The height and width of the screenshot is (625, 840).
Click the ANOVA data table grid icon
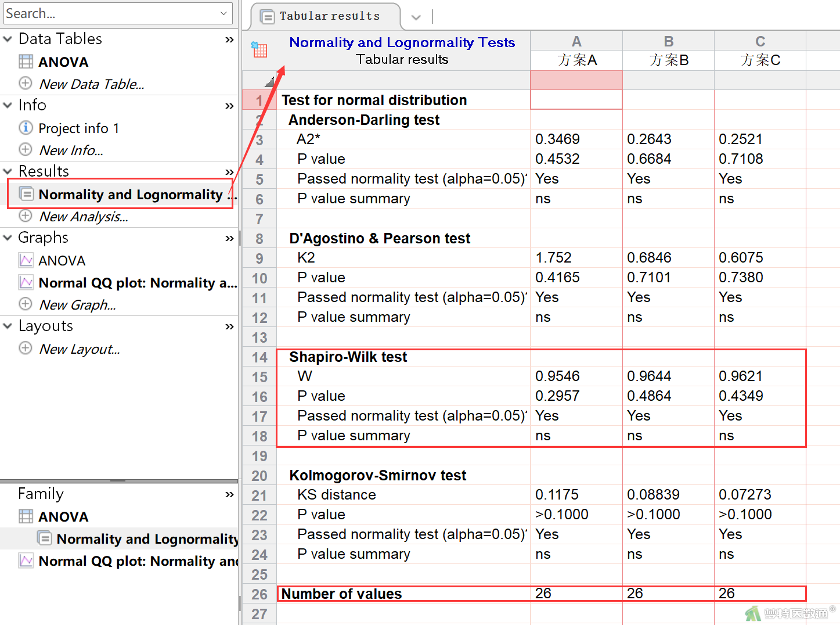26,61
